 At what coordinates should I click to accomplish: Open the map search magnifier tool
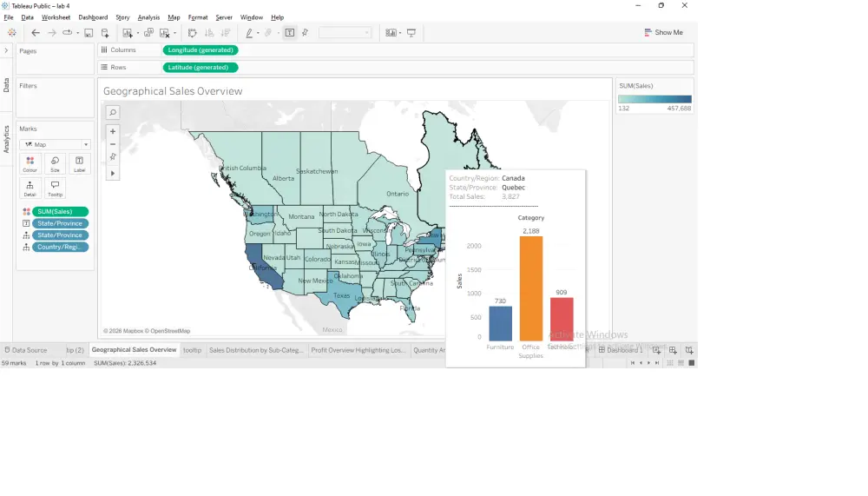pyautogui.click(x=113, y=113)
